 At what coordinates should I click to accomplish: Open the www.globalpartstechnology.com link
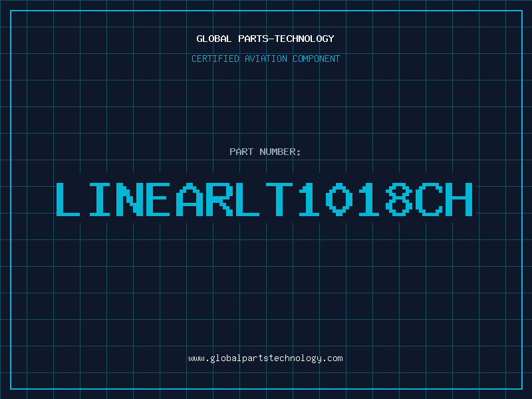[265, 358]
